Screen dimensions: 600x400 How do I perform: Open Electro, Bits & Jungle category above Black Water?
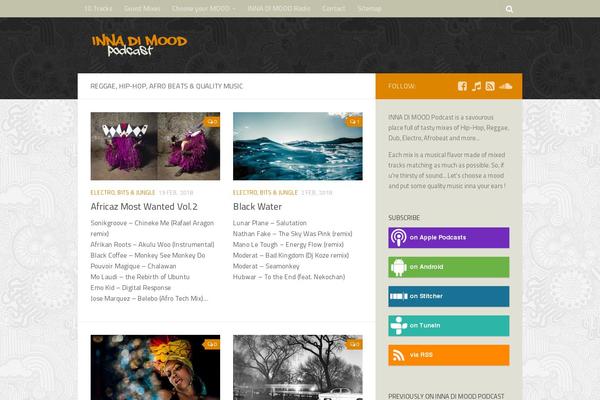point(265,193)
